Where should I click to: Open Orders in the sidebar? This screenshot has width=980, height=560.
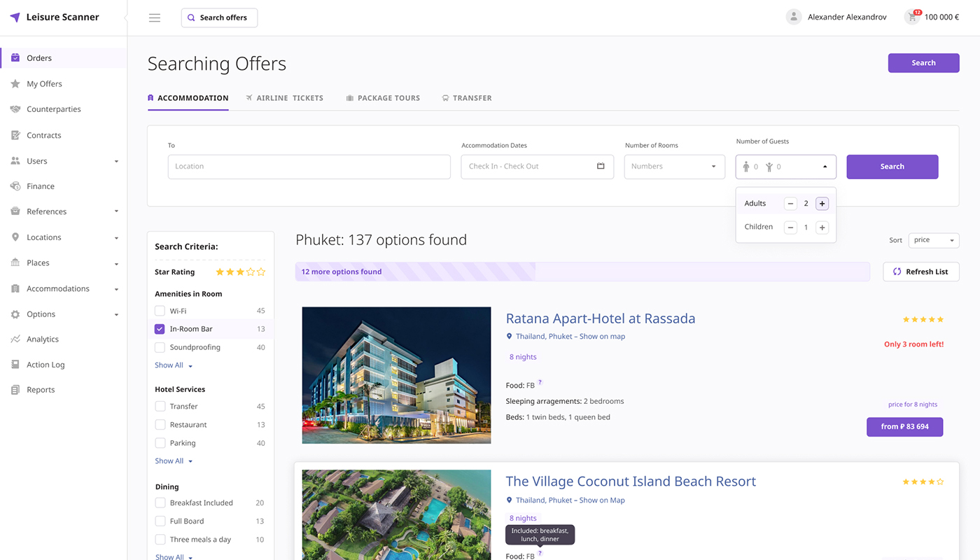click(x=64, y=58)
